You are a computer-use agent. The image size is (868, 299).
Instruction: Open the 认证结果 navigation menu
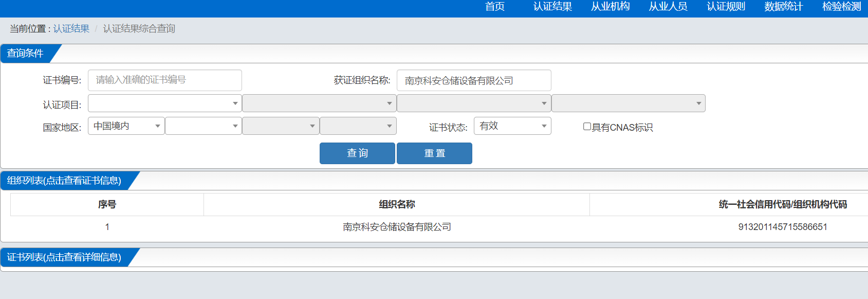pyautogui.click(x=552, y=7)
